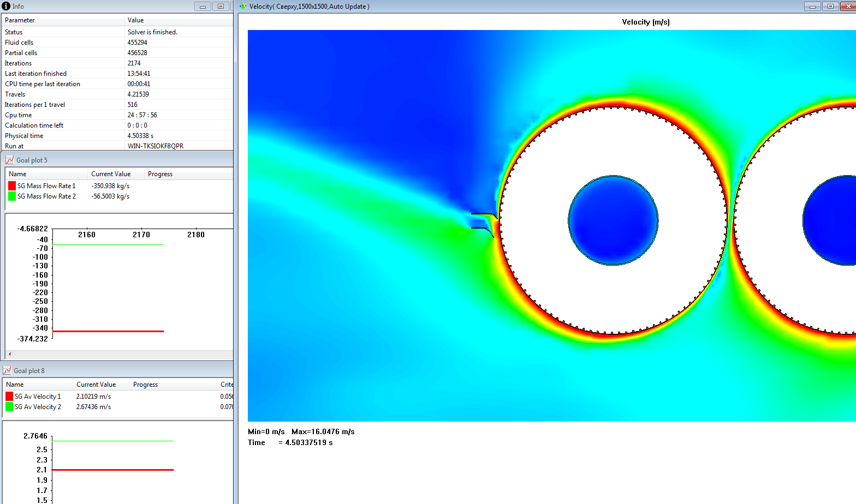Click the Goal plot 8 chart icon

click(x=7, y=370)
